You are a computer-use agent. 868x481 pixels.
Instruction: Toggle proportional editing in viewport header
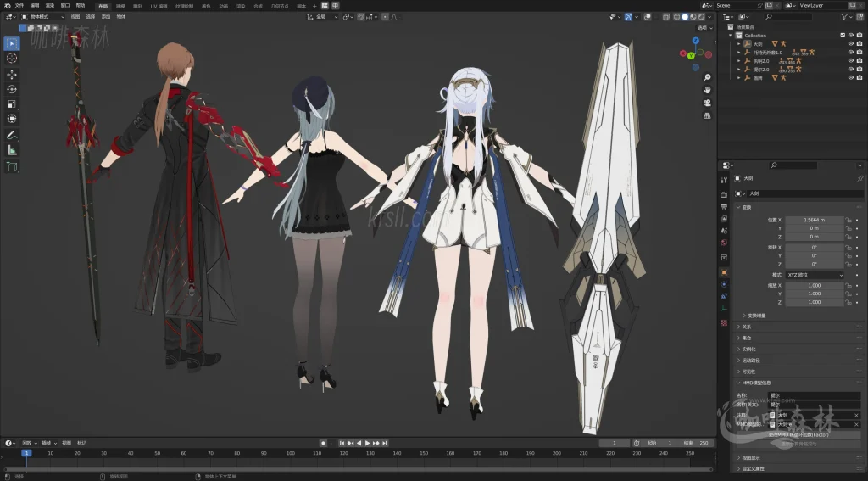386,17
